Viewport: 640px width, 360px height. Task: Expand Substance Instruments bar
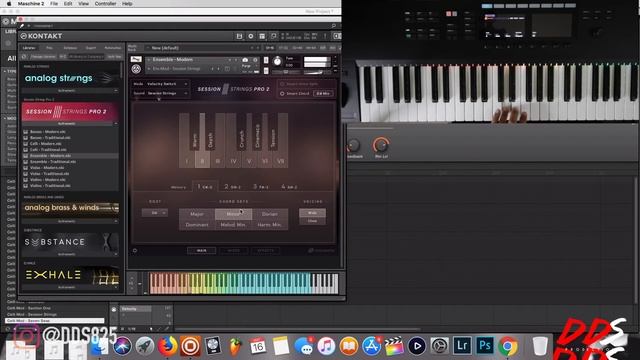tap(69, 254)
